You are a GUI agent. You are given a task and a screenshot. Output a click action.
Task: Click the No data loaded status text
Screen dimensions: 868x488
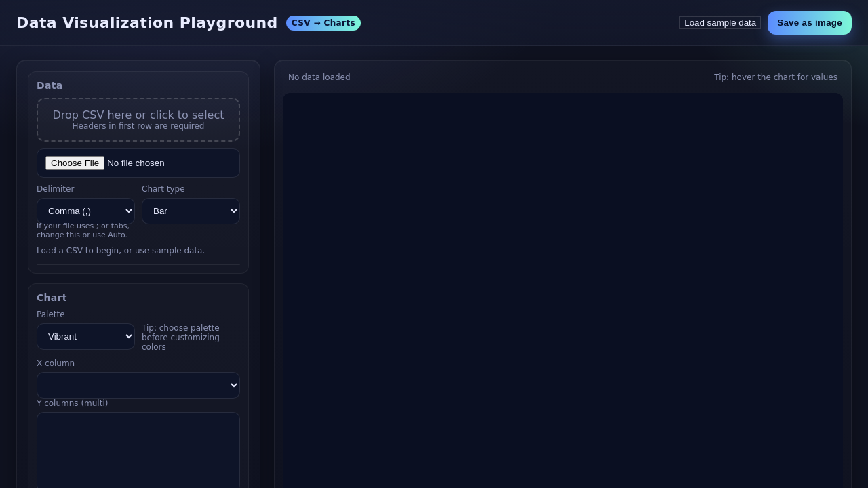pos(319,77)
